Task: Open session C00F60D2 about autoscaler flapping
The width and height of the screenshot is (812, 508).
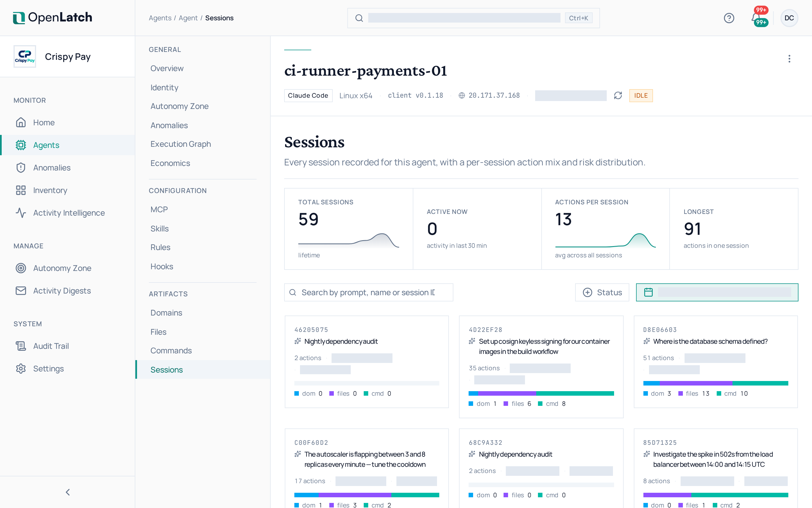Action: pos(367,468)
